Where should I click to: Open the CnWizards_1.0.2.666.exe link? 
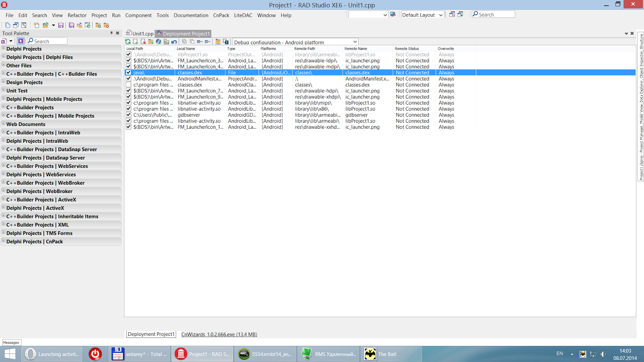coord(219,334)
